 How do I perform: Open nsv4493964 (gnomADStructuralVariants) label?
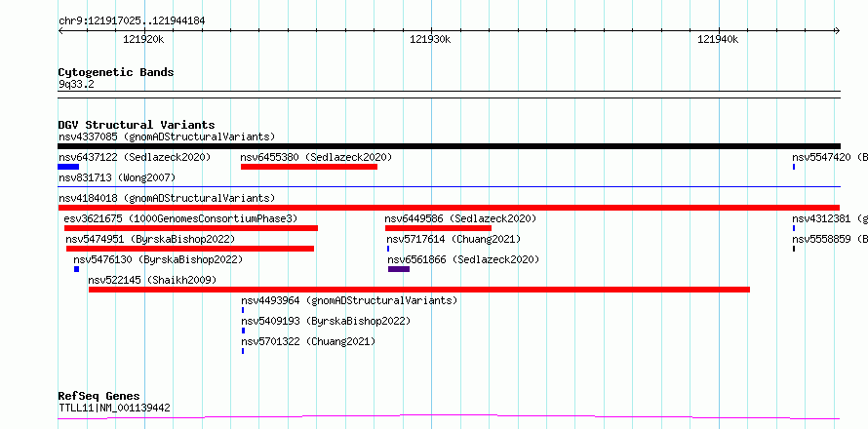pos(349,300)
